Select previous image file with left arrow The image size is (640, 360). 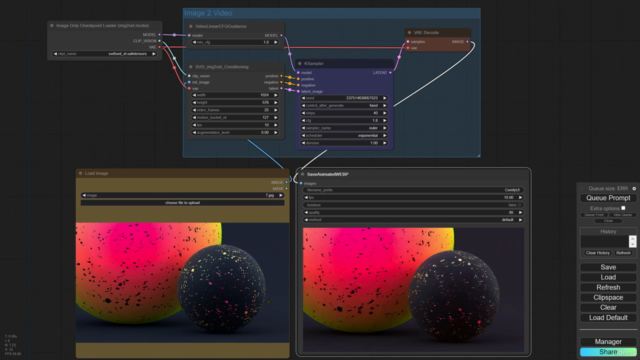coord(84,195)
